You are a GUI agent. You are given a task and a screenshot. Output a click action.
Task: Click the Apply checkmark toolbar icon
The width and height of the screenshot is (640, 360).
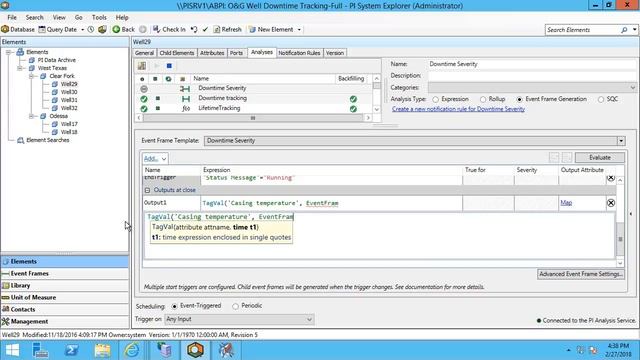(205, 29)
